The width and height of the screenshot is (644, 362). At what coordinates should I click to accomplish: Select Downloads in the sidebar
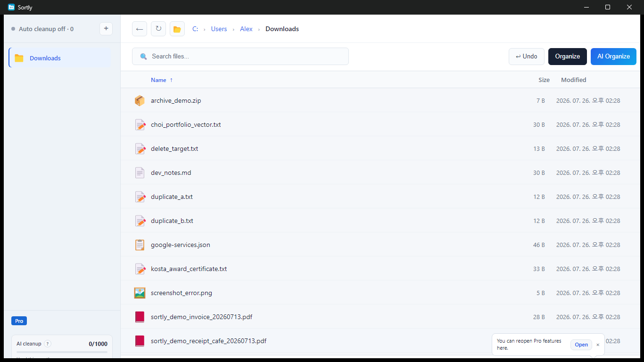(x=60, y=58)
